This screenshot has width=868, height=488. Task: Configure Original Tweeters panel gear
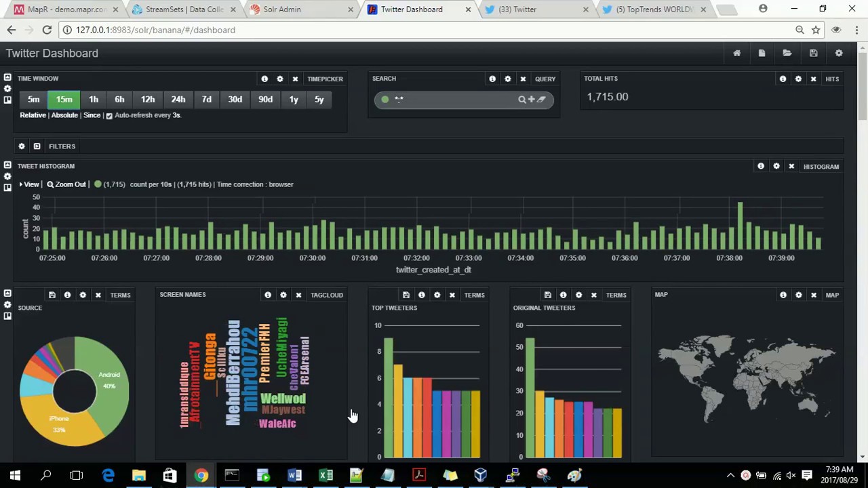click(578, 295)
